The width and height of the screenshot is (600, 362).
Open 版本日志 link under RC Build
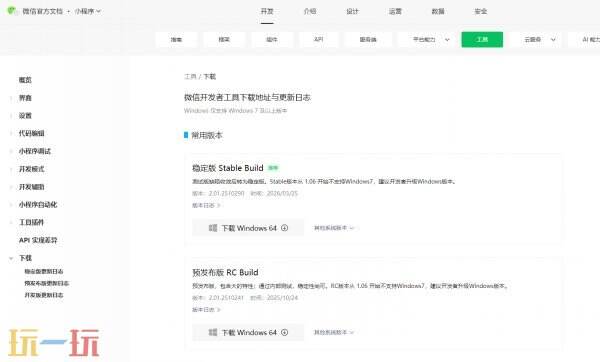(x=206, y=310)
